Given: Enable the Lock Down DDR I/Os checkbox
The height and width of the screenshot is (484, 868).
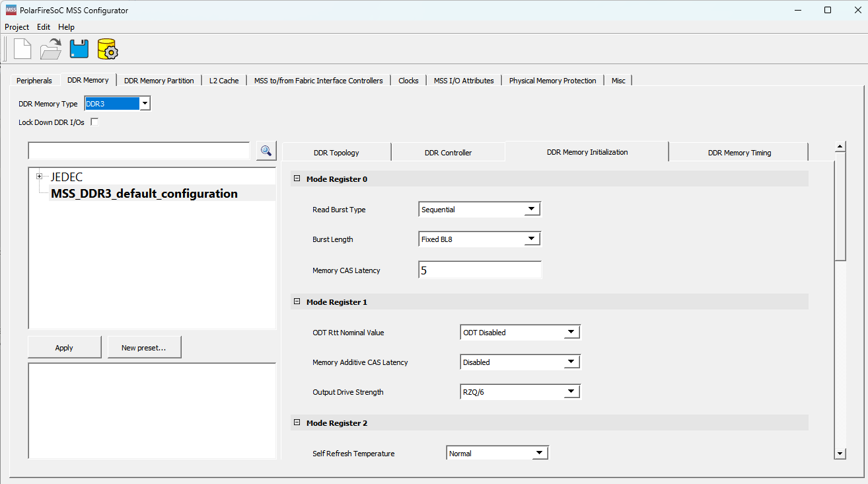Looking at the screenshot, I should coord(94,122).
